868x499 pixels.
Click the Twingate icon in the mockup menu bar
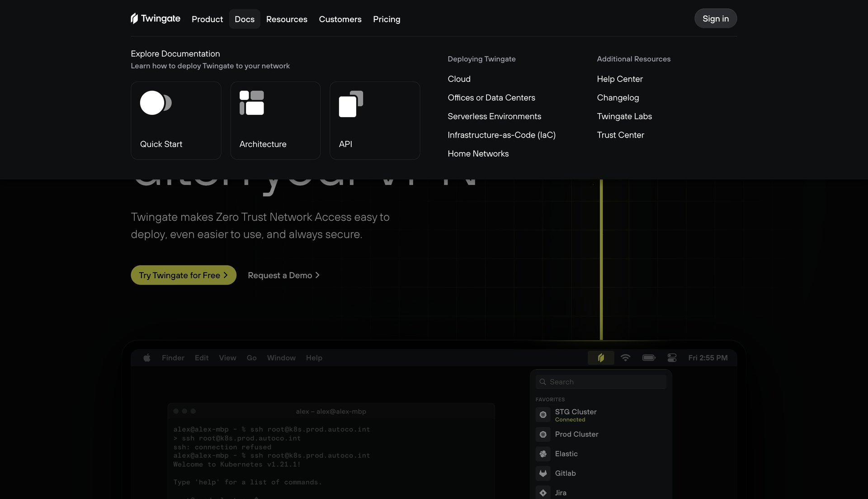[601, 357]
